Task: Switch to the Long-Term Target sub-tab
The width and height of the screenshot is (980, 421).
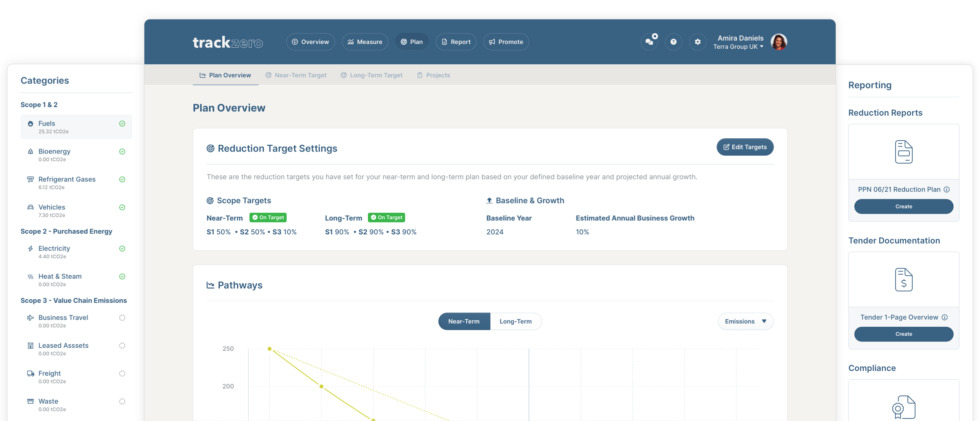Action: click(371, 75)
